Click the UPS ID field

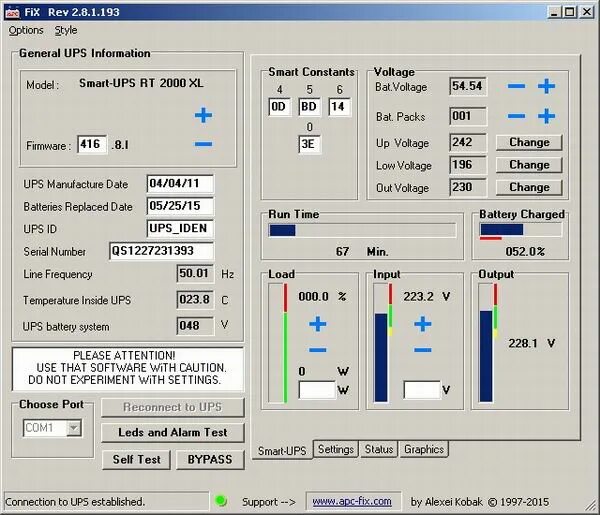pos(180,229)
